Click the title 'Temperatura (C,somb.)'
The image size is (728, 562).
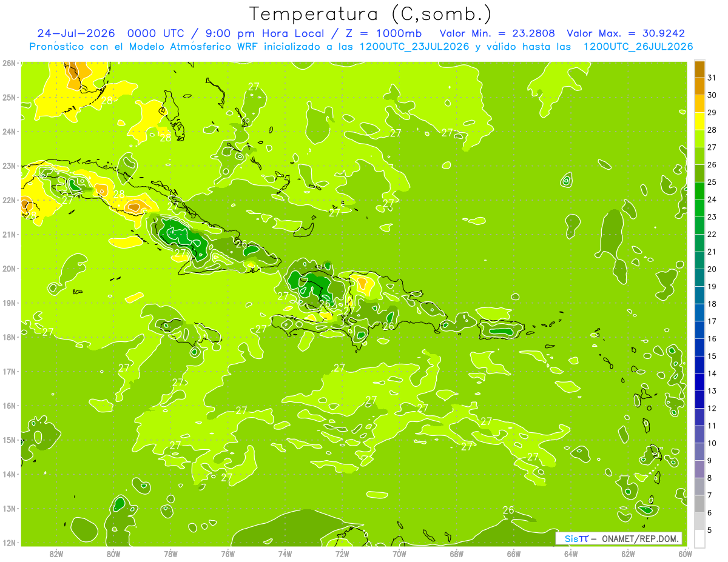371,14
